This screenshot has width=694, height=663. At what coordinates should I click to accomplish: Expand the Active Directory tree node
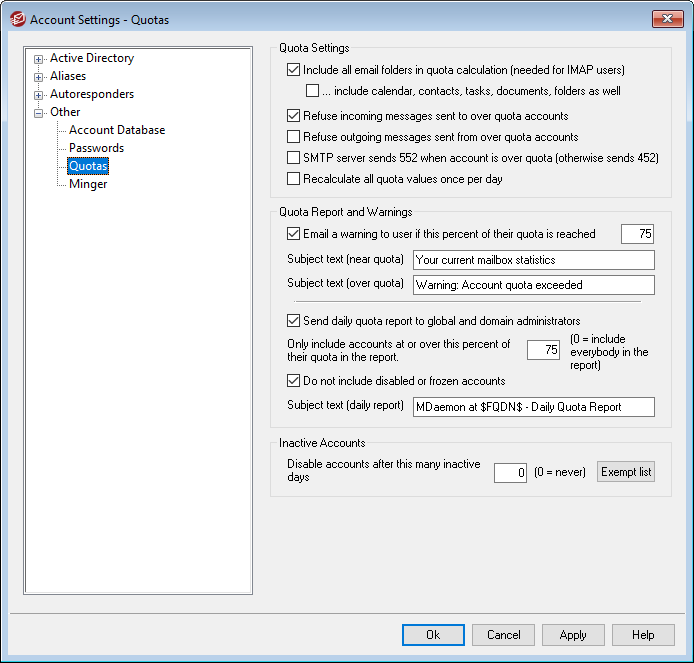click(39, 59)
